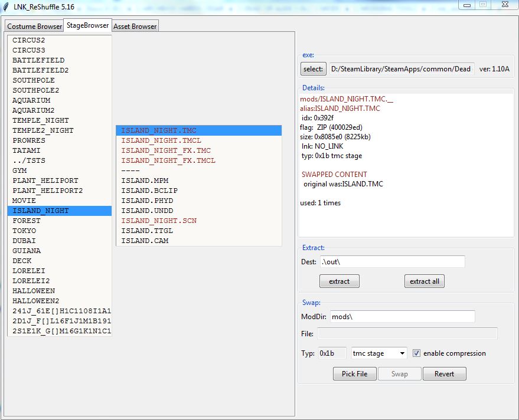Close the LNK_ReShuffle window
Image resolution: width=519 pixels, height=420 pixels.
505,4
